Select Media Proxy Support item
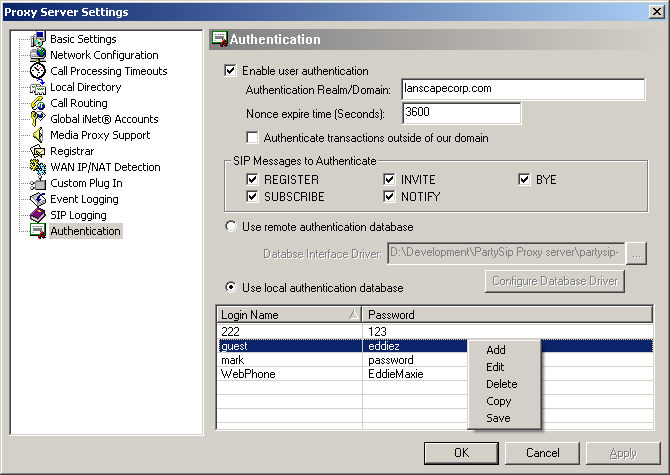 (100, 135)
